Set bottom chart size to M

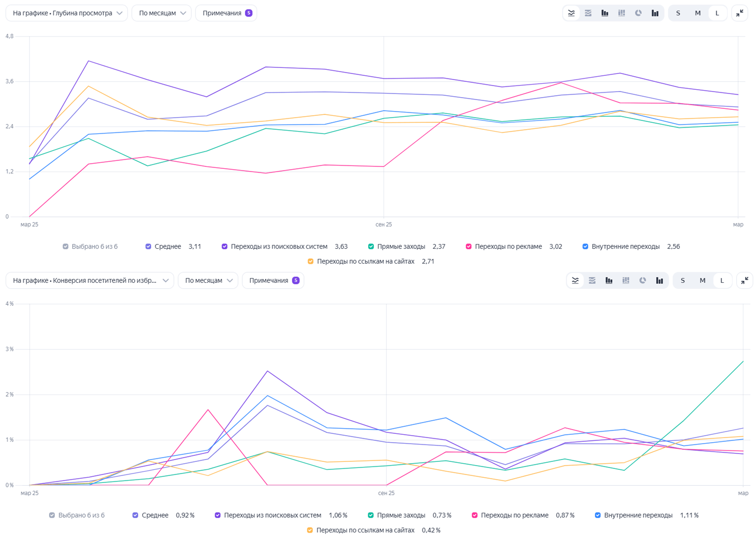pyautogui.click(x=702, y=281)
